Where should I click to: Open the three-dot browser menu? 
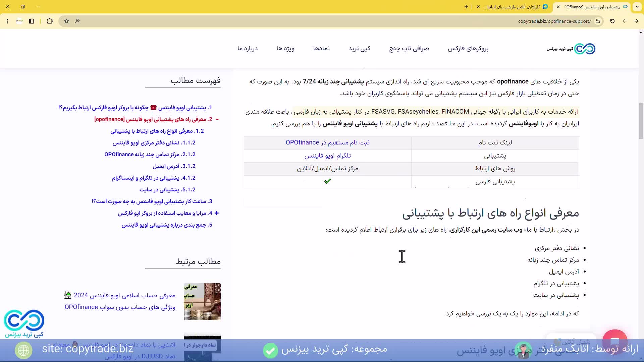pyautogui.click(x=7, y=21)
